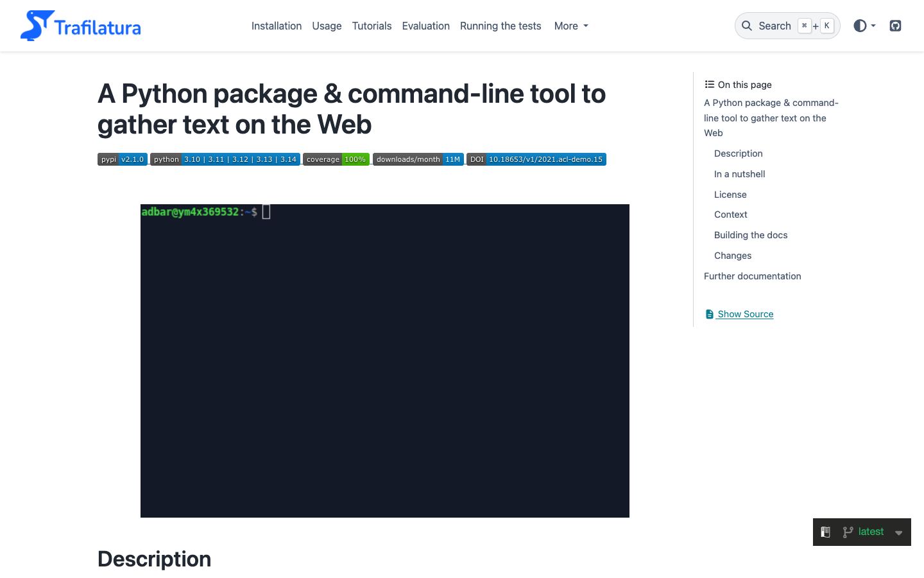Click the search magnifier icon

pos(747,26)
